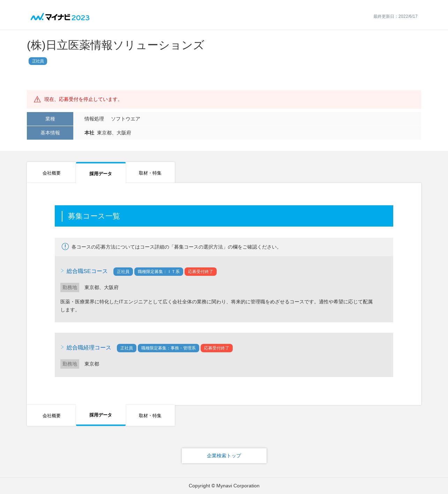Click the 東京都、大阪府 work location in SEコース
The width and height of the screenshot is (448, 494).
(x=102, y=287)
